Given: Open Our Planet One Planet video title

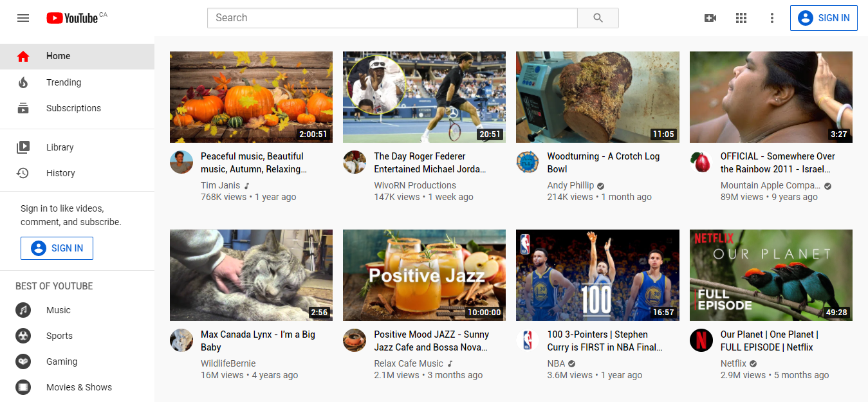Looking at the screenshot, I should coord(770,341).
